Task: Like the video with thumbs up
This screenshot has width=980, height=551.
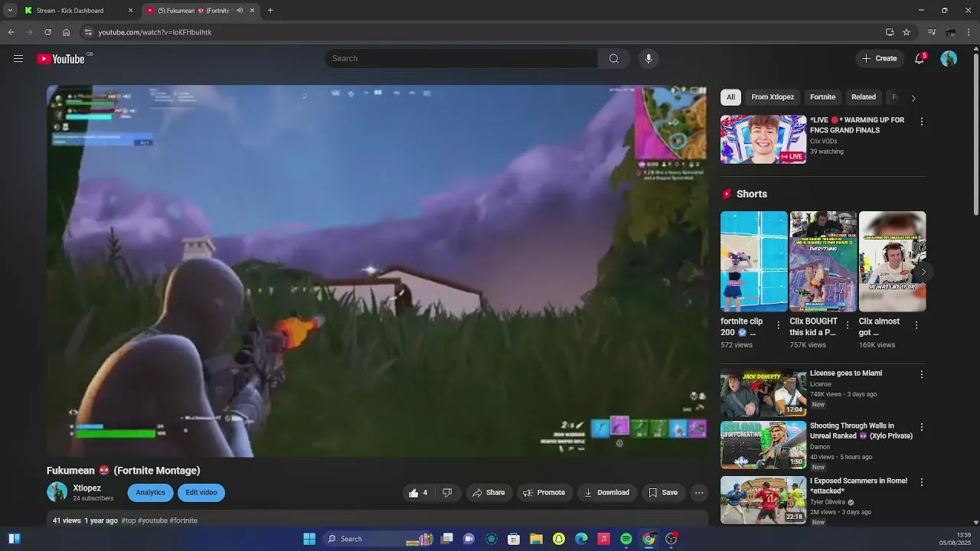Action: coord(418,493)
